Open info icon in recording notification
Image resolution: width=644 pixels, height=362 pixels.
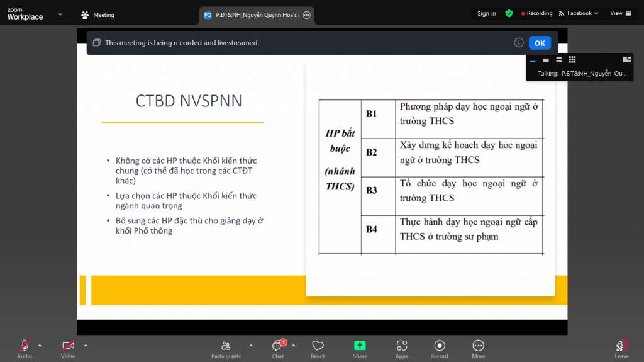tap(519, 43)
